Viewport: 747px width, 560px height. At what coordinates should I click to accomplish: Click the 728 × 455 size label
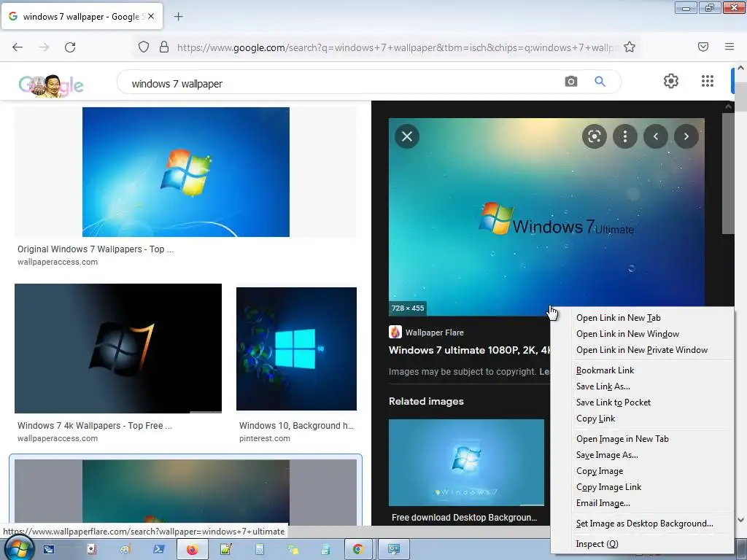[x=408, y=308]
